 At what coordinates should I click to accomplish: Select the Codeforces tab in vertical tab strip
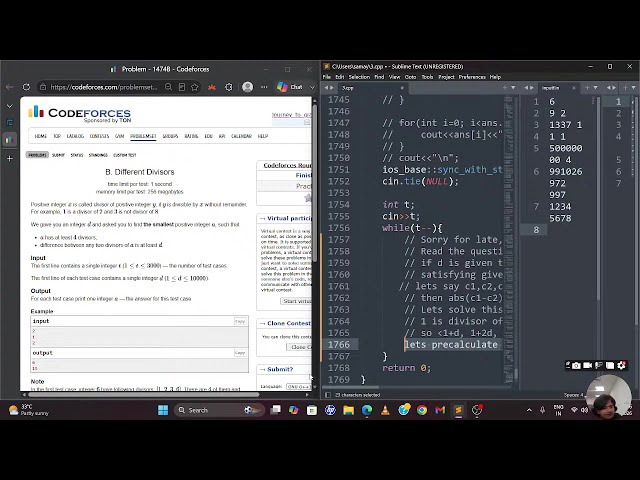tap(10, 140)
